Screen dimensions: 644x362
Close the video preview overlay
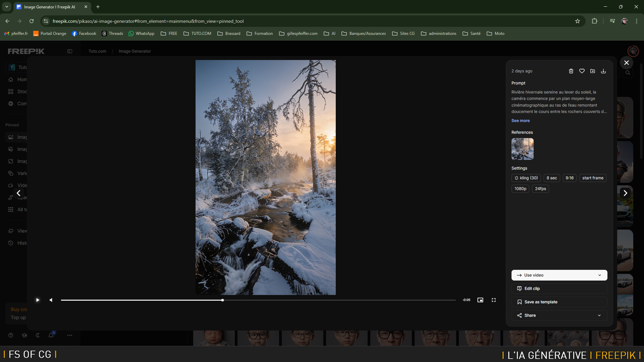[x=626, y=63]
